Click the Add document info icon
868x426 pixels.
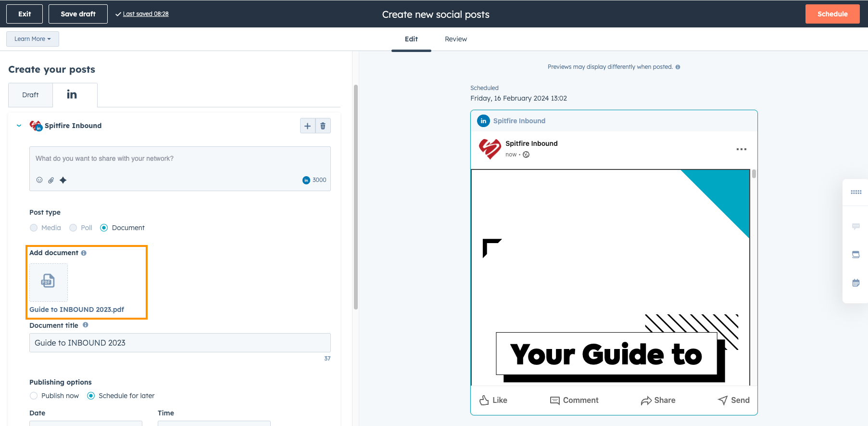pyautogui.click(x=84, y=253)
